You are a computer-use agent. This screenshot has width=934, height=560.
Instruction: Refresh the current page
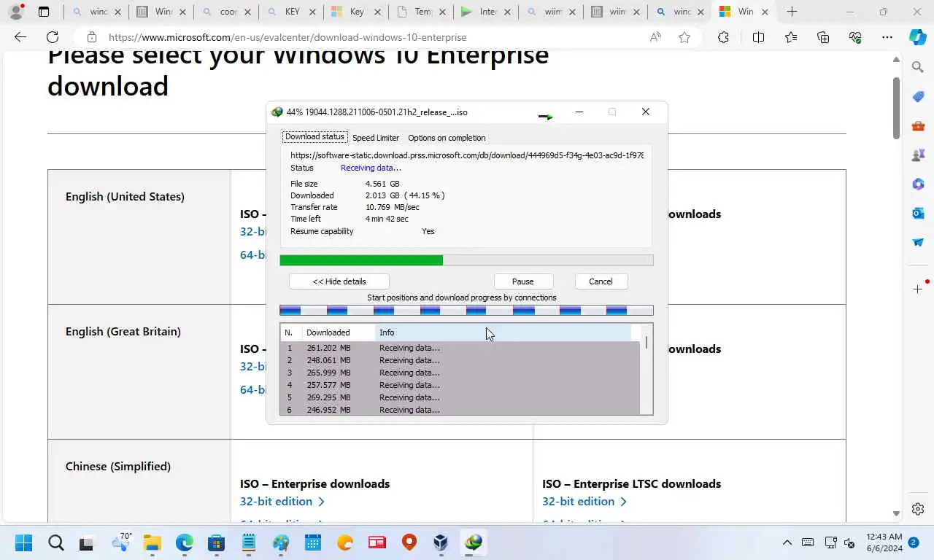click(x=53, y=37)
